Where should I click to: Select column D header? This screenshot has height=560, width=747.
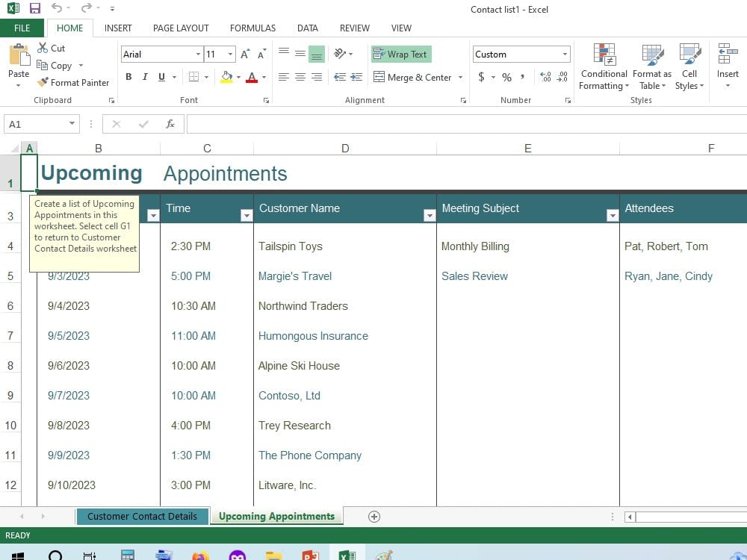click(345, 149)
